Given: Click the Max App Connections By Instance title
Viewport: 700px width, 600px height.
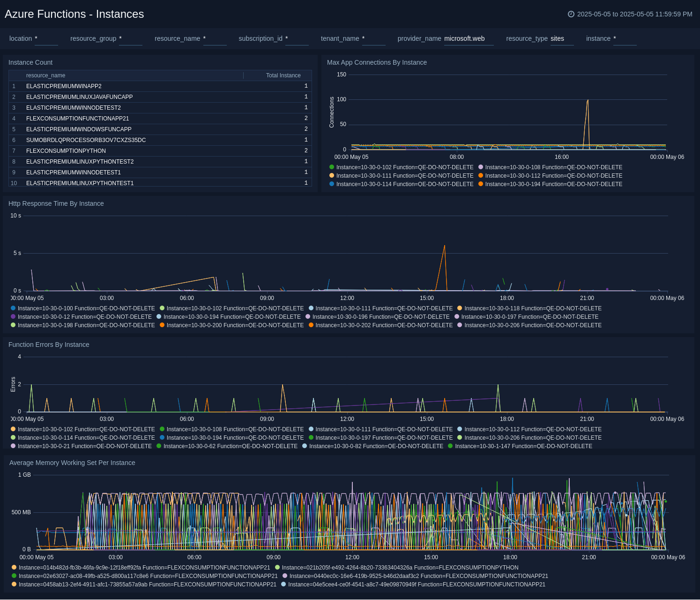Looking at the screenshot, I should point(377,62).
